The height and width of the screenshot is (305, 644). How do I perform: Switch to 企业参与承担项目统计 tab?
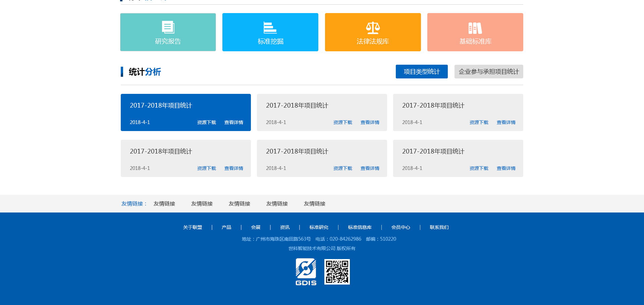tap(488, 72)
